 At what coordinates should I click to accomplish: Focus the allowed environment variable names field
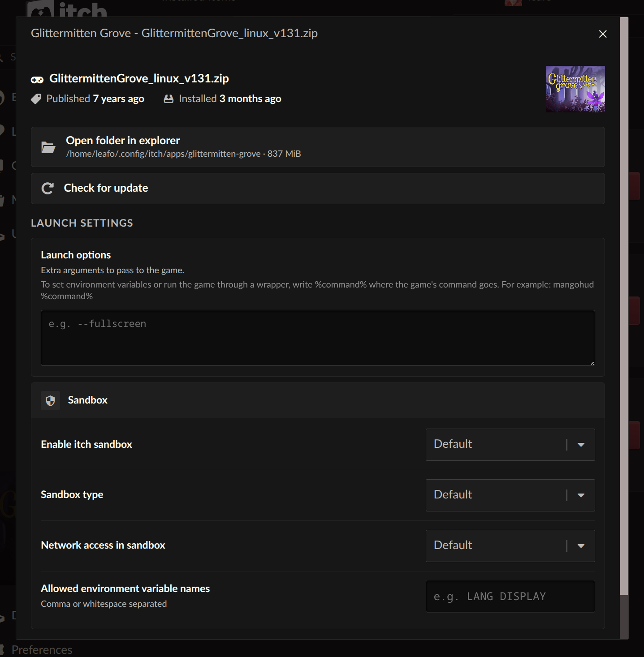click(x=510, y=597)
